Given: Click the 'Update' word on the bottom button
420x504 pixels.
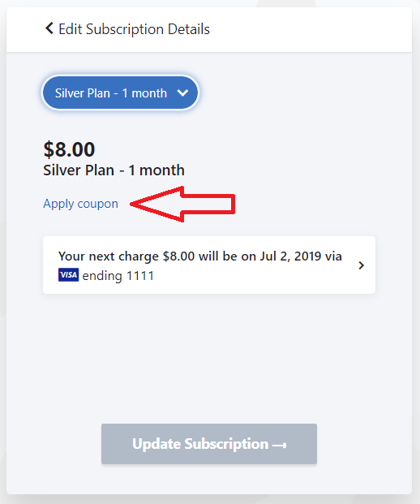Looking at the screenshot, I should (156, 444).
